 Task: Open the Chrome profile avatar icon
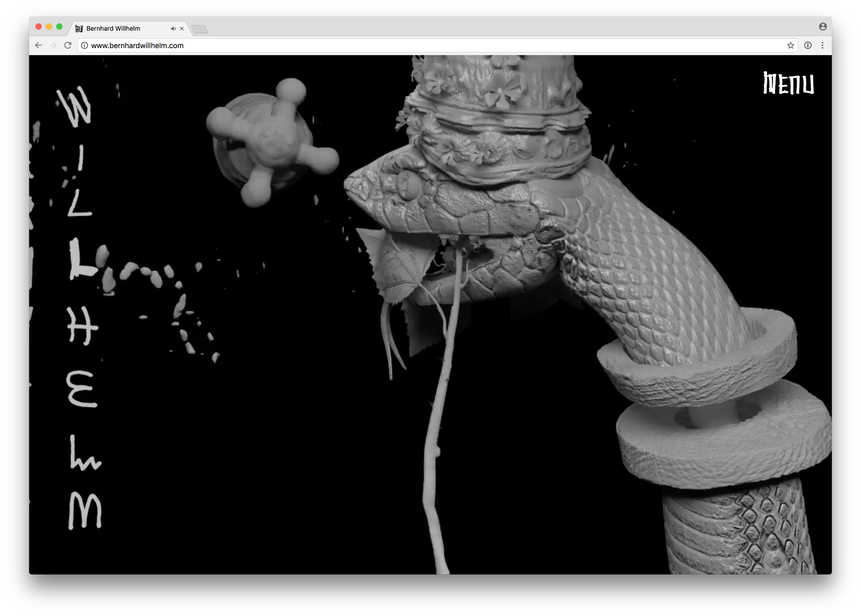[822, 27]
